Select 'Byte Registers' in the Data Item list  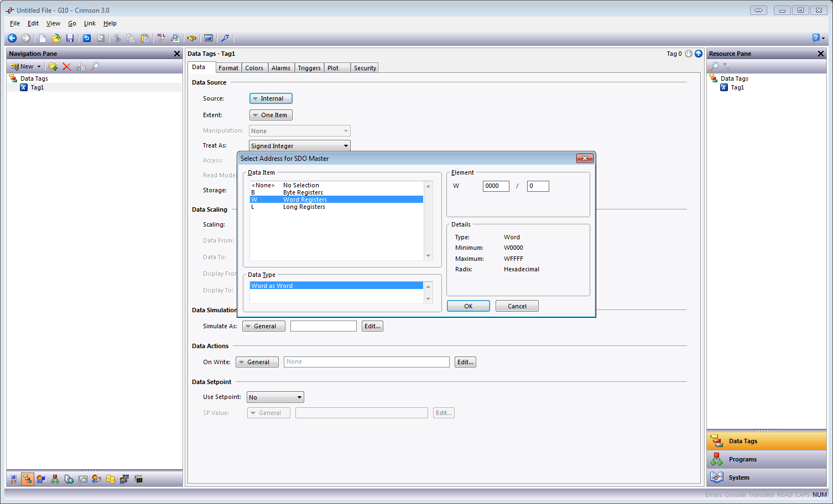[336, 192]
